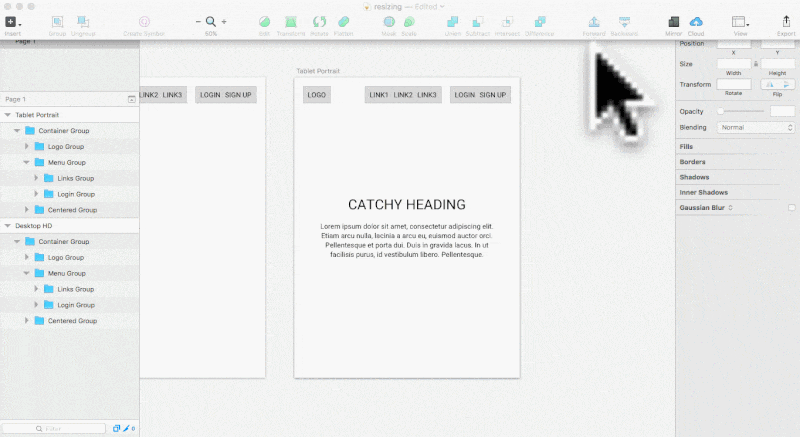Collapse the pages list next to Page 1
The width and height of the screenshot is (800, 437).
(x=132, y=99)
